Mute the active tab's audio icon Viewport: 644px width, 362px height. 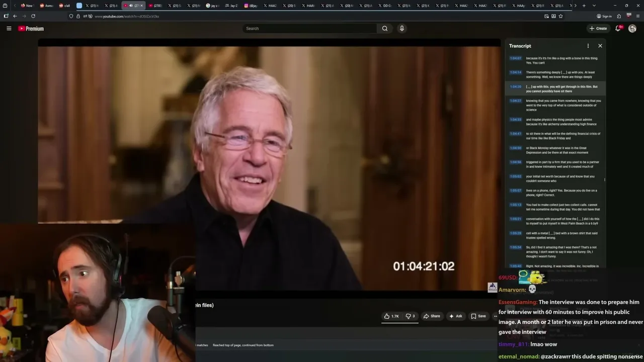[x=131, y=6]
